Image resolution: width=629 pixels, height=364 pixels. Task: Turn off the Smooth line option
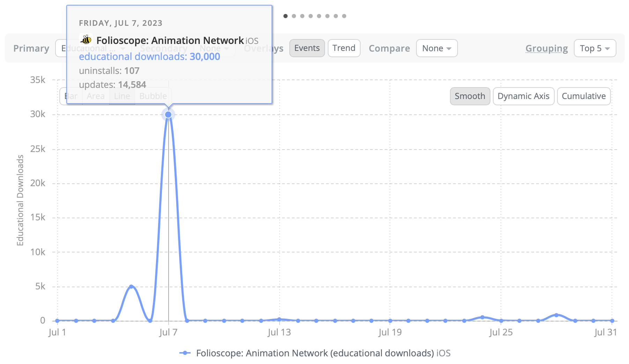(470, 96)
